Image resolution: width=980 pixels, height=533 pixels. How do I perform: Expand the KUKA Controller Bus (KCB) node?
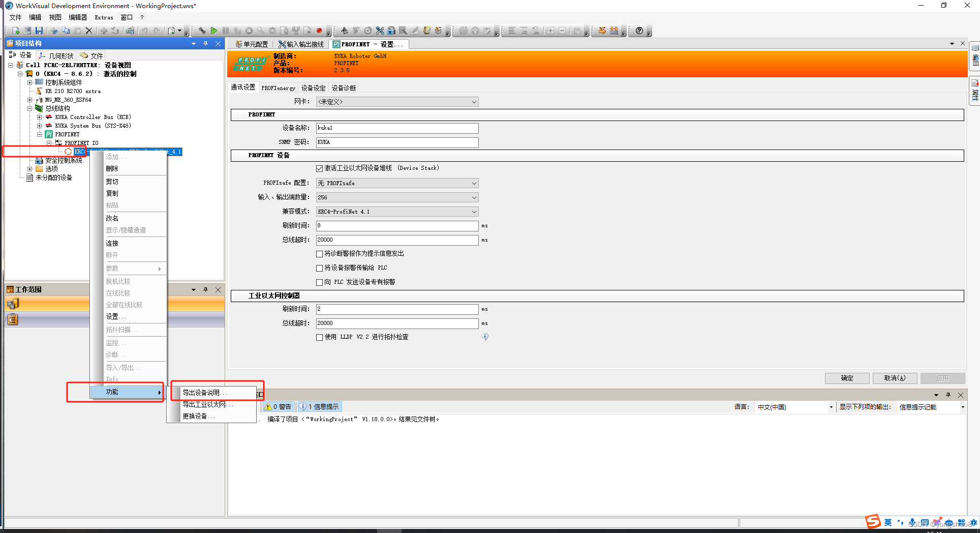pyautogui.click(x=39, y=117)
